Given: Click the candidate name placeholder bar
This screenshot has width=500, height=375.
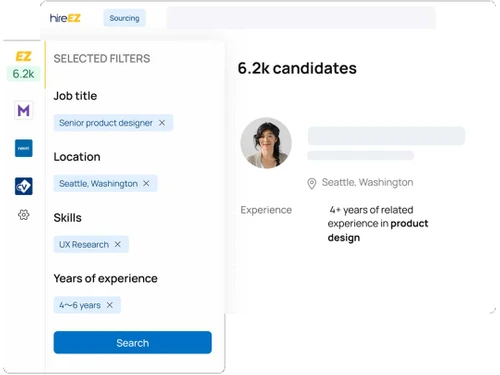Looking at the screenshot, I should [x=386, y=136].
